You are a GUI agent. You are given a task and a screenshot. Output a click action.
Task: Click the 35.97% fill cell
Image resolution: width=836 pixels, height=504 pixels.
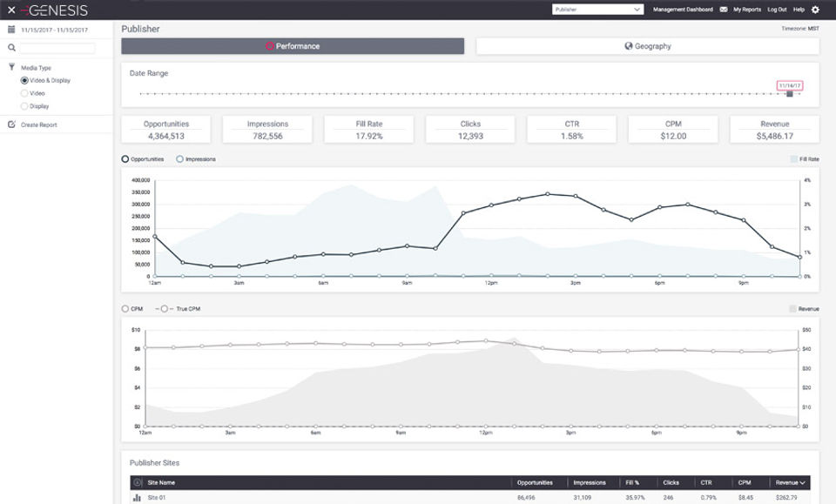coord(635,498)
